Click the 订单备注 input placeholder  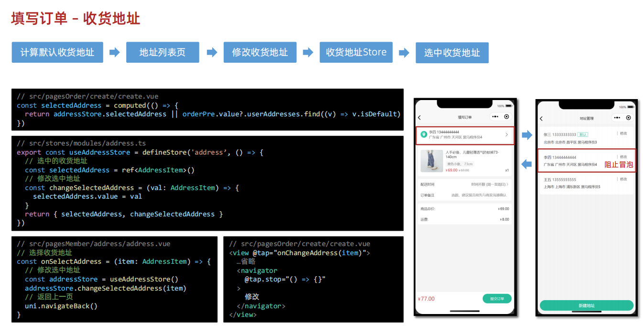(480, 195)
